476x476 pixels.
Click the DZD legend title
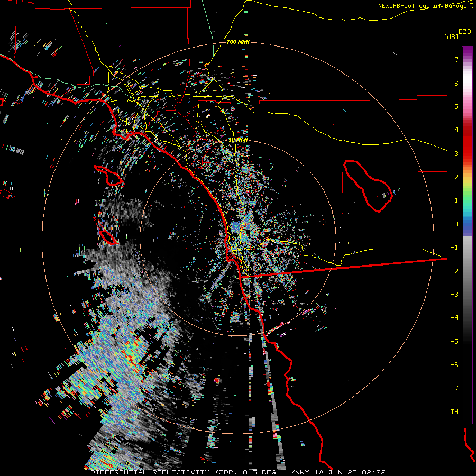tap(465, 32)
